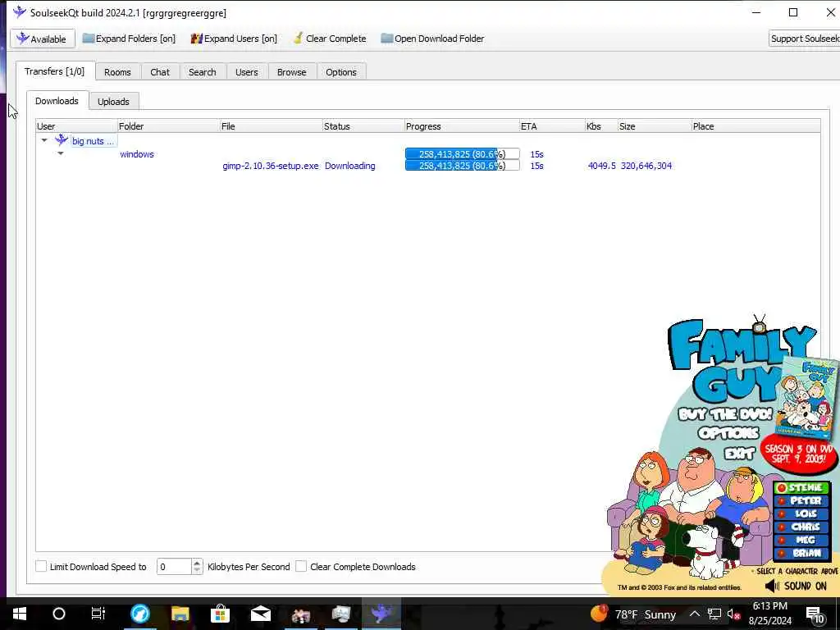
Task: Collapse the big nuts user row
Action: click(44, 140)
